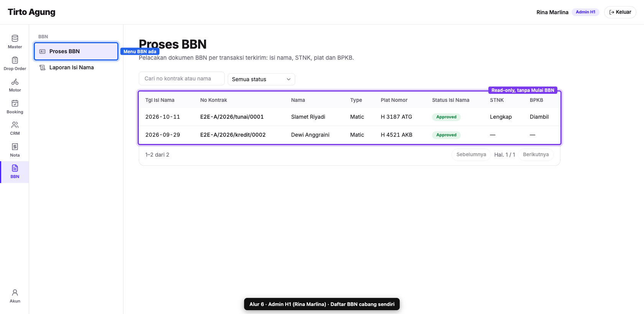Screen dimensions: 644x314
Task: Open the Akun profile section
Action: (x=15, y=296)
